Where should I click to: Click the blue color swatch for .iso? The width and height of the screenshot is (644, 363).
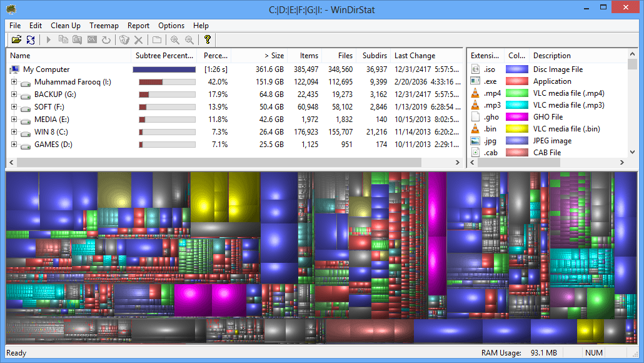[516, 69]
